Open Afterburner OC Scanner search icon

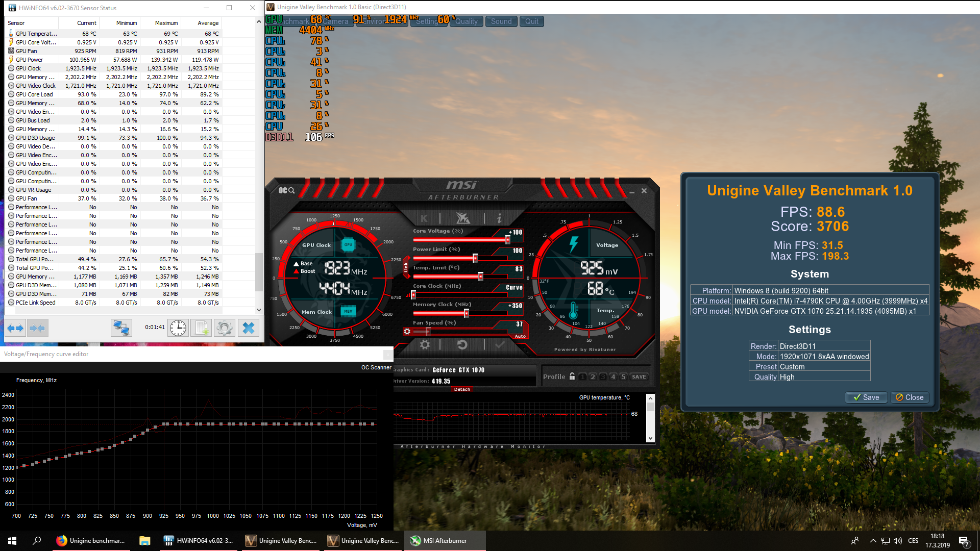pos(286,190)
